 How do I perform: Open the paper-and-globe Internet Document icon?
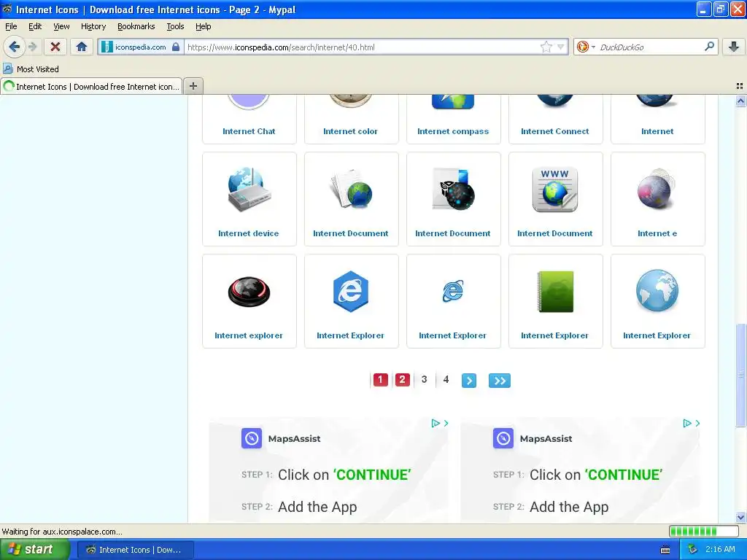pos(351,189)
